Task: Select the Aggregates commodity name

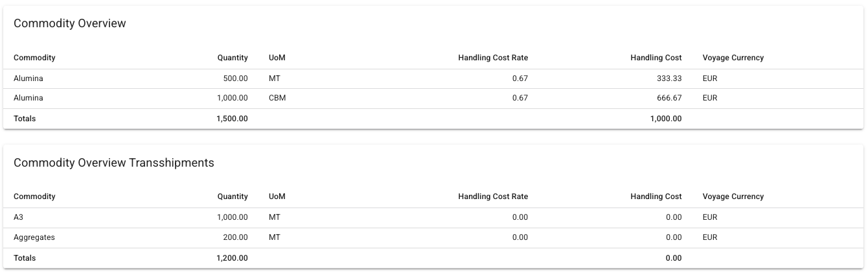Action: click(x=34, y=237)
